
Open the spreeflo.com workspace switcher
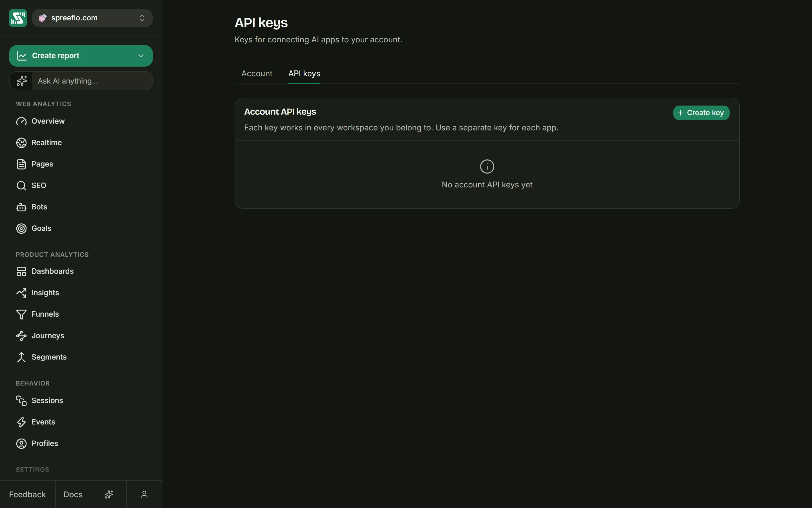(92, 18)
